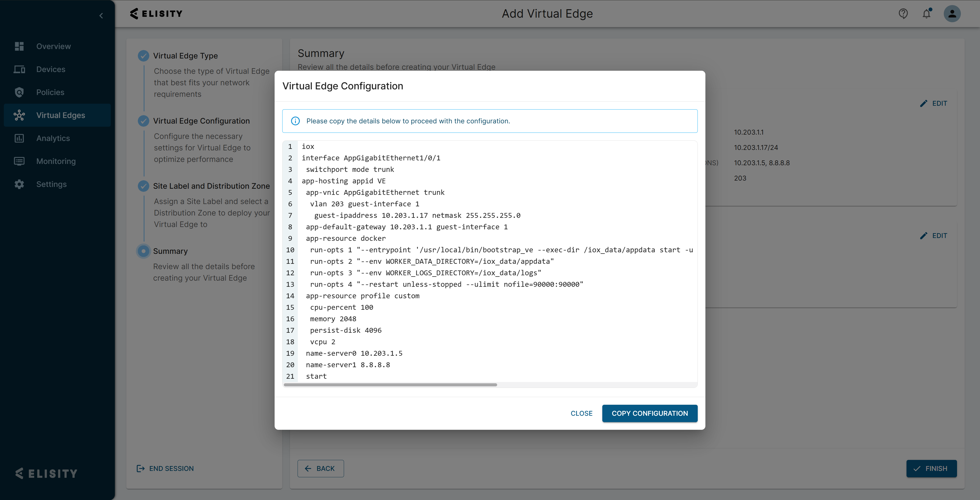The height and width of the screenshot is (500, 980).
Task: Click the Finish button
Action: pos(931,468)
